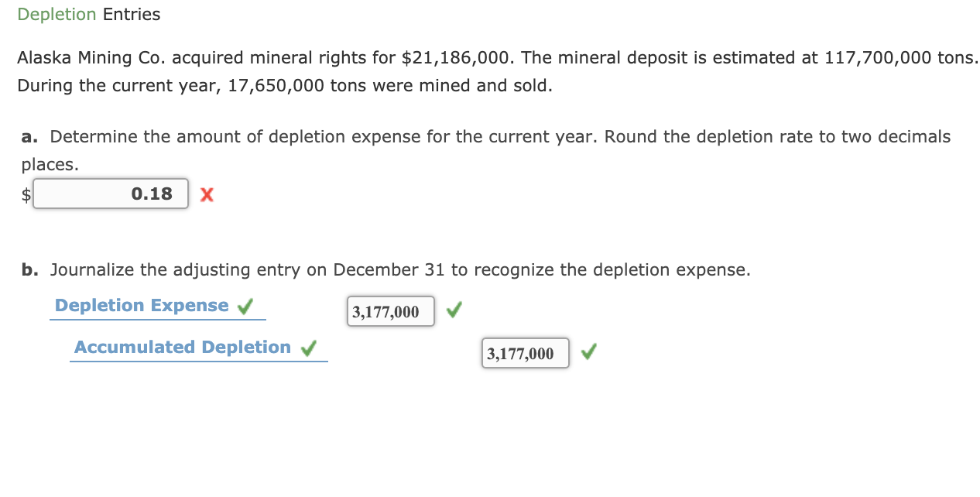Click the red X beside the 0.18 answer

tap(207, 194)
